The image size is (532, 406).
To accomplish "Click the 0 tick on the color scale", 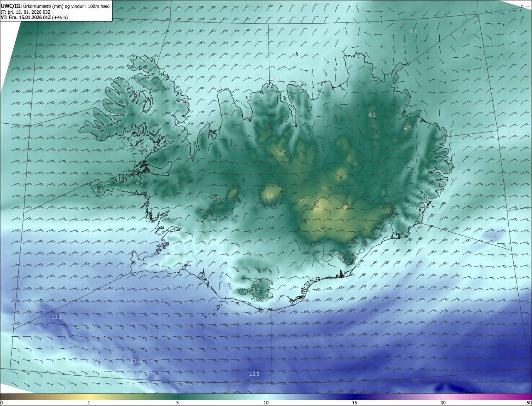I will pyautogui.click(x=2, y=403).
